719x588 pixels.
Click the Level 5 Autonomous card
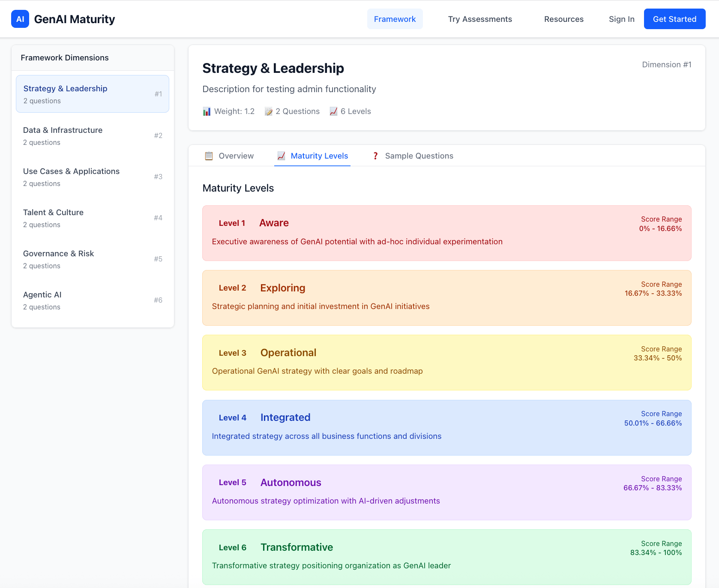tap(446, 492)
